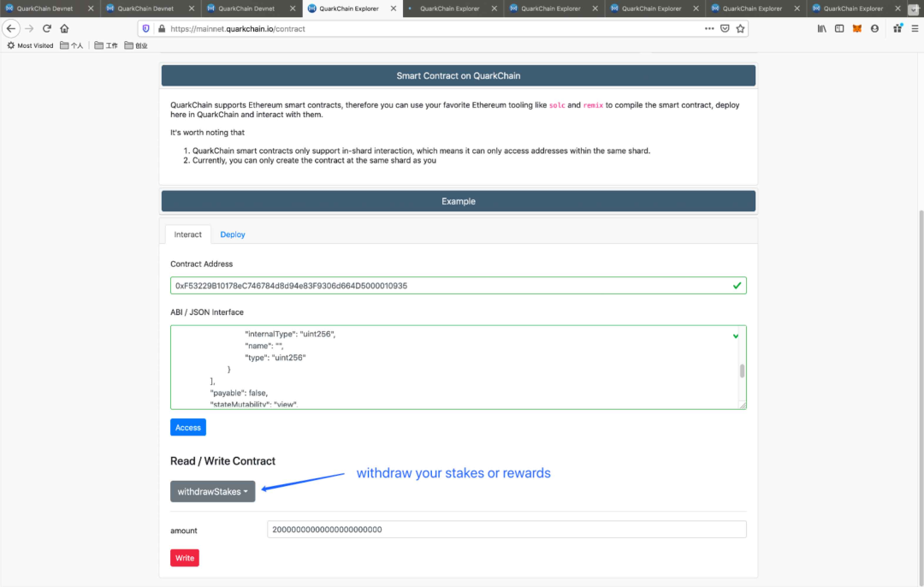Click the "ABI / JSON Interface" label

pos(207,312)
